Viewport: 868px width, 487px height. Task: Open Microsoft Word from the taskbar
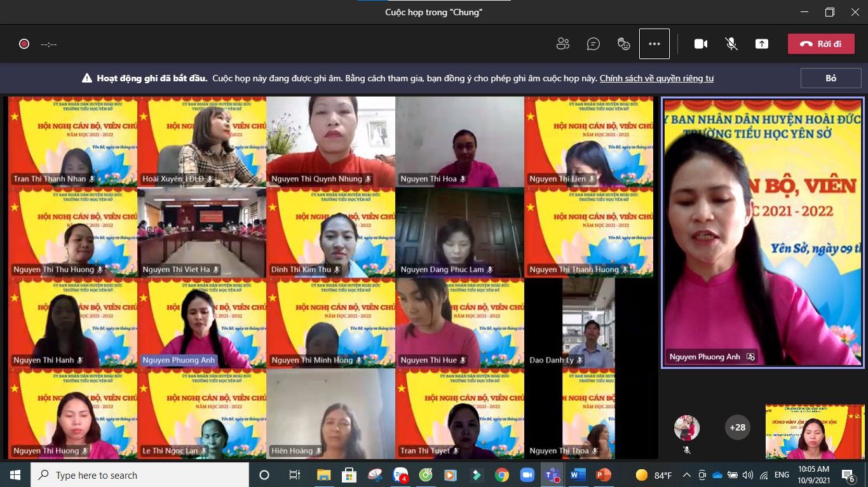click(x=578, y=475)
